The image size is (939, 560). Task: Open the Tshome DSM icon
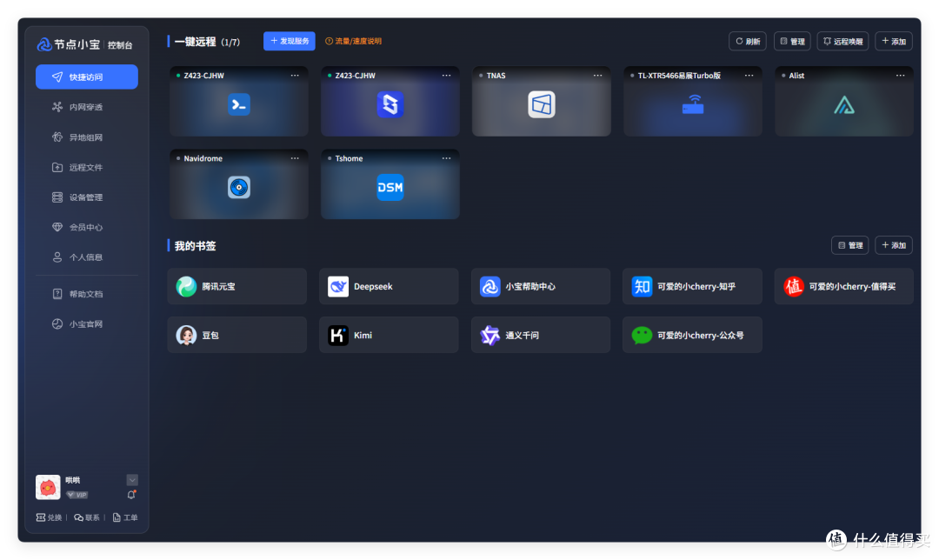coord(390,188)
